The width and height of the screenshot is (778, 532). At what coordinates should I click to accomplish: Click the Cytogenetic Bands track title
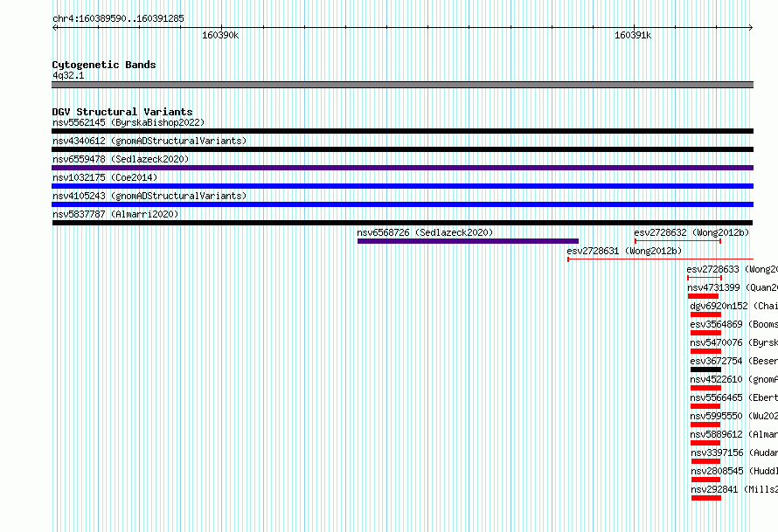pyautogui.click(x=104, y=65)
